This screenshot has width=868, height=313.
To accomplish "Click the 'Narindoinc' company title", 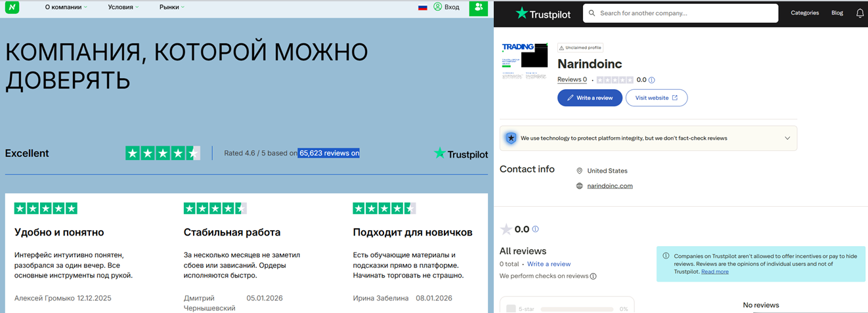I will pyautogui.click(x=590, y=64).
